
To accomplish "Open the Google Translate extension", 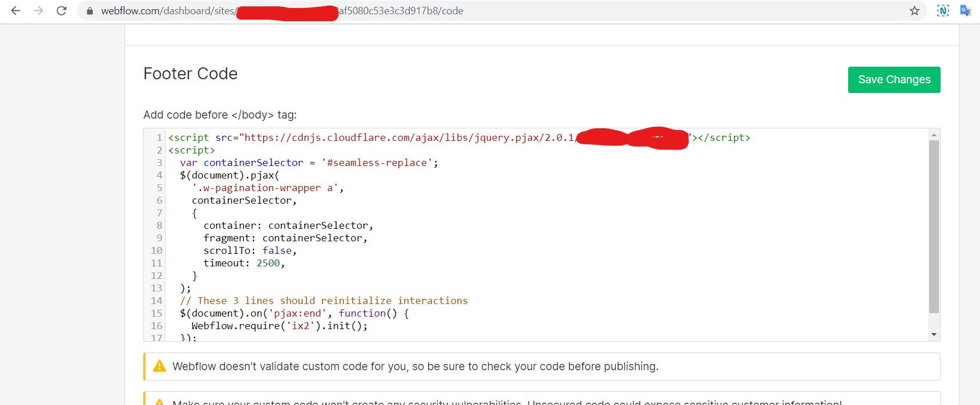I will coord(965,10).
